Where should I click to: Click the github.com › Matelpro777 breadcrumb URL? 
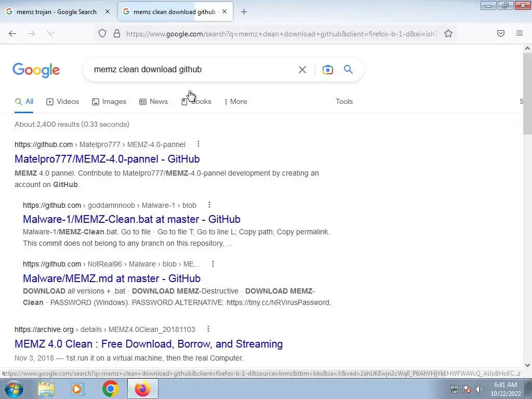click(100, 144)
